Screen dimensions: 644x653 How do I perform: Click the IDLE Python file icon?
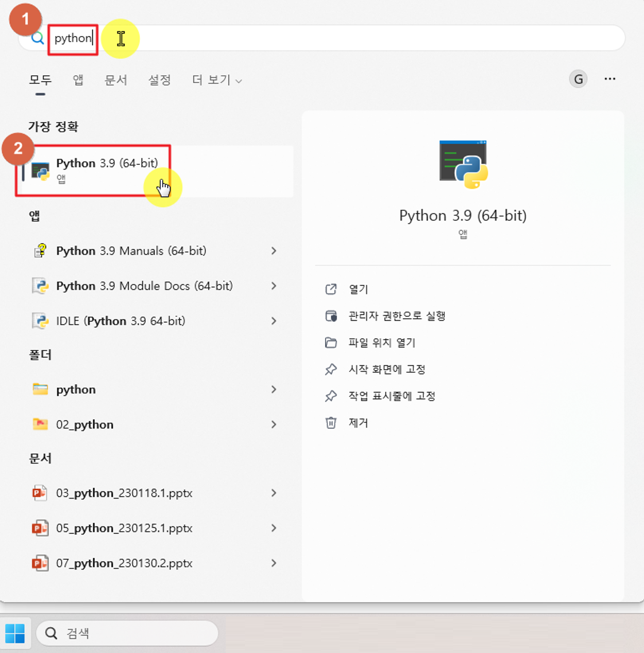40,321
